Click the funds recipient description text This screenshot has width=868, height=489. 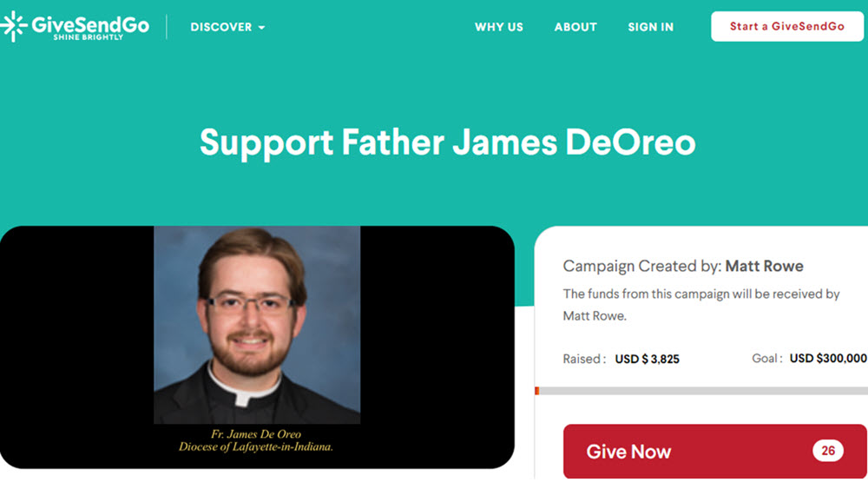(701, 305)
